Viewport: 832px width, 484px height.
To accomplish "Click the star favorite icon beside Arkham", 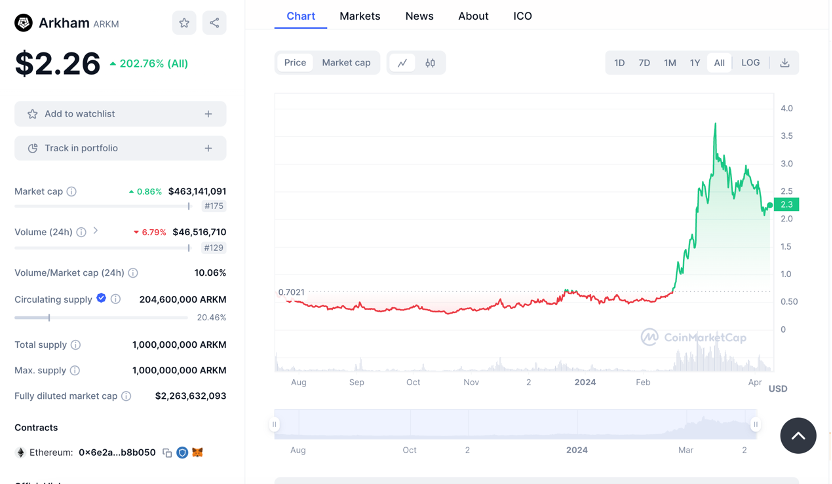I will (183, 23).
